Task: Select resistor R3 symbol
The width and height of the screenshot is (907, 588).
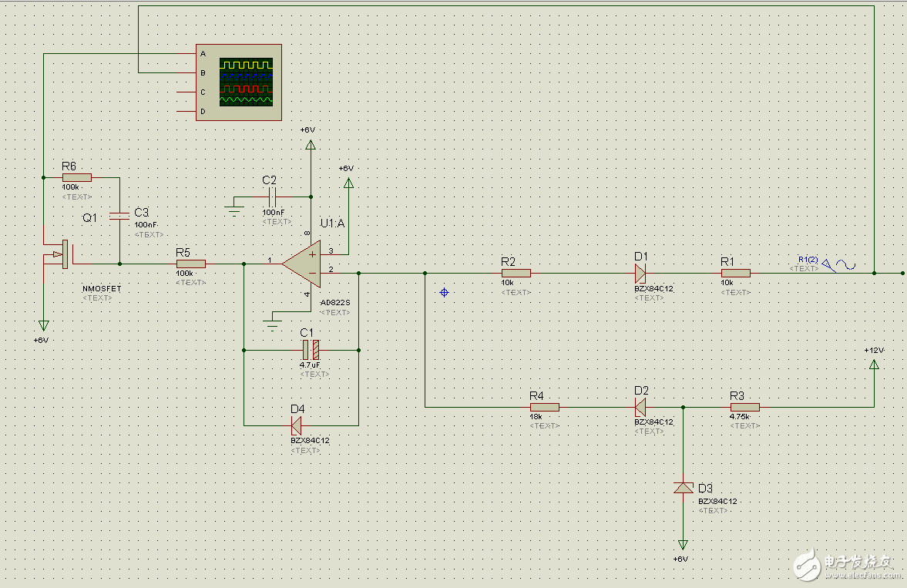Action: [x=745, y=407]
